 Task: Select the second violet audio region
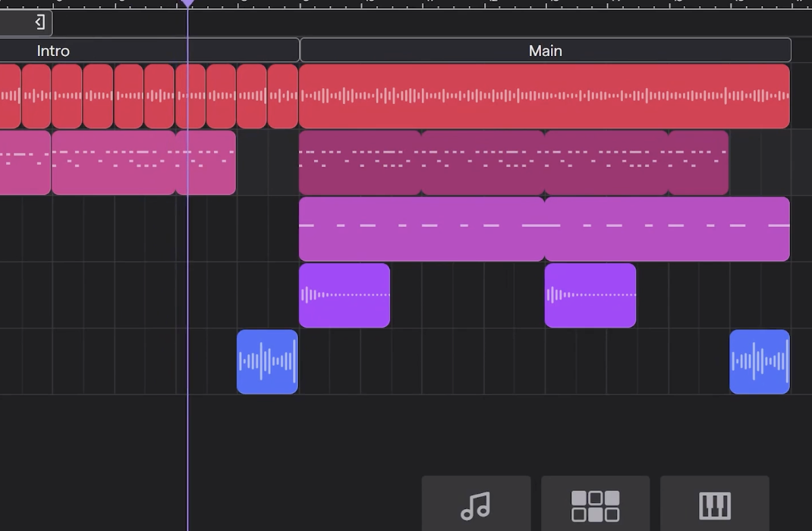coord(590,295)
